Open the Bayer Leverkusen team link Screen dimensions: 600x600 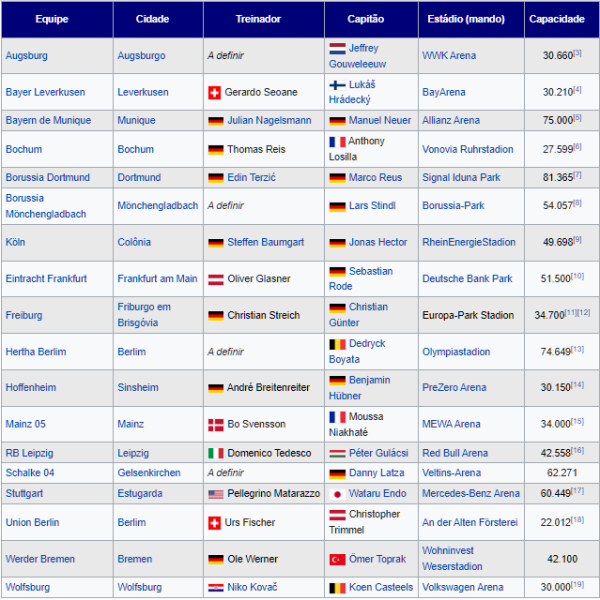tap(45, 92)
